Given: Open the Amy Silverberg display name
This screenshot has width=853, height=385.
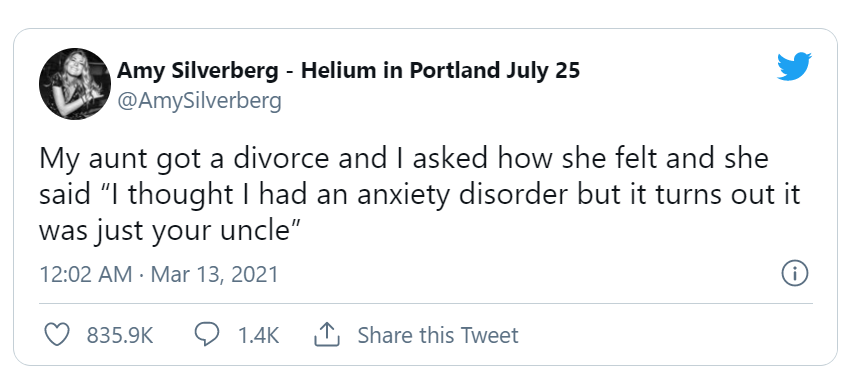Looking at the screenshot, I should (x=198, y=71).
